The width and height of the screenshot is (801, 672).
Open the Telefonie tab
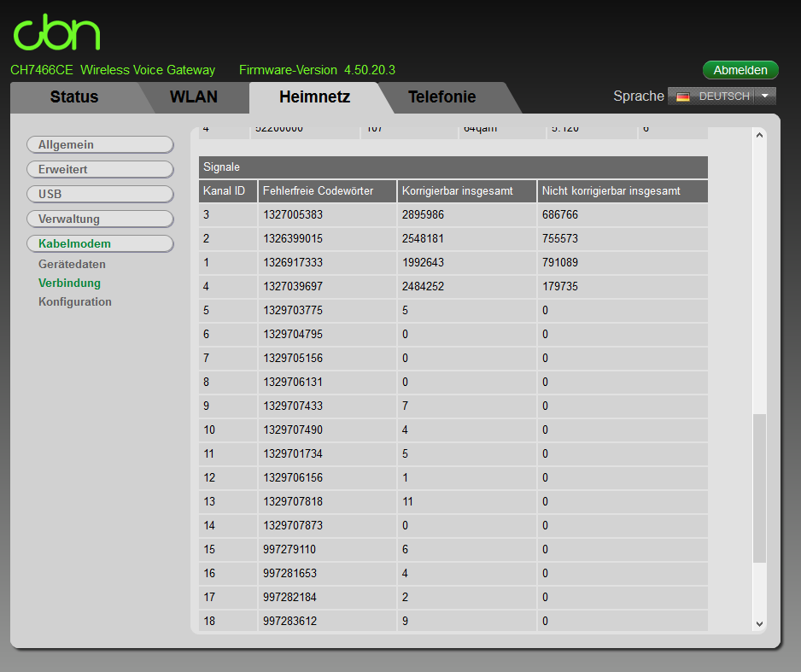[x=441, y=97]
